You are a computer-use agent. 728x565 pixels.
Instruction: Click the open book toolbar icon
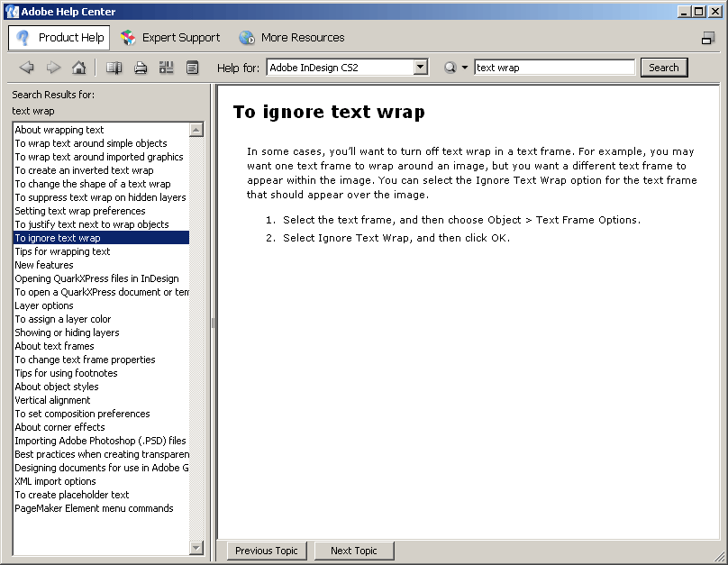click(114, 68)
